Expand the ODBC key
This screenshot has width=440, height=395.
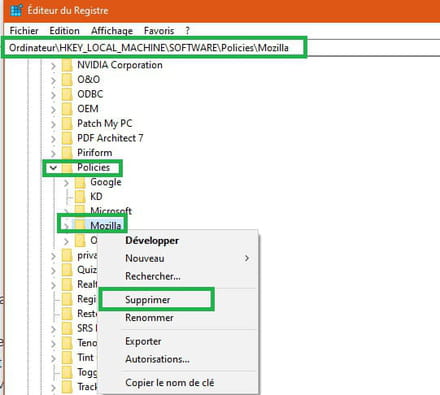53,95
